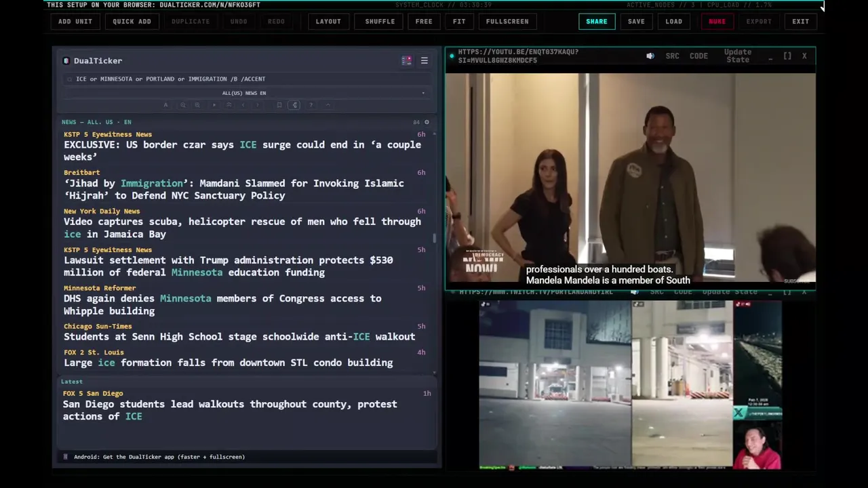Click the ticker play icon

[x=214, y=105]
